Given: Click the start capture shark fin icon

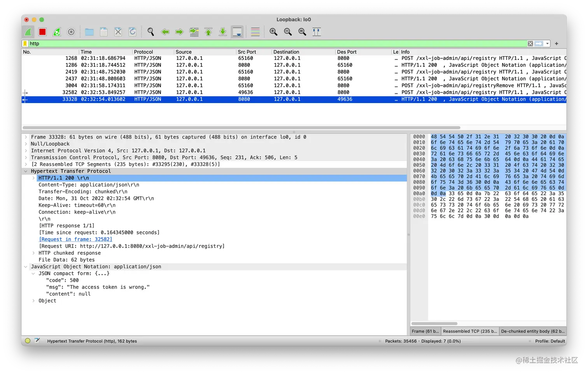Looking at the screenshot, I should coord(28,32).
